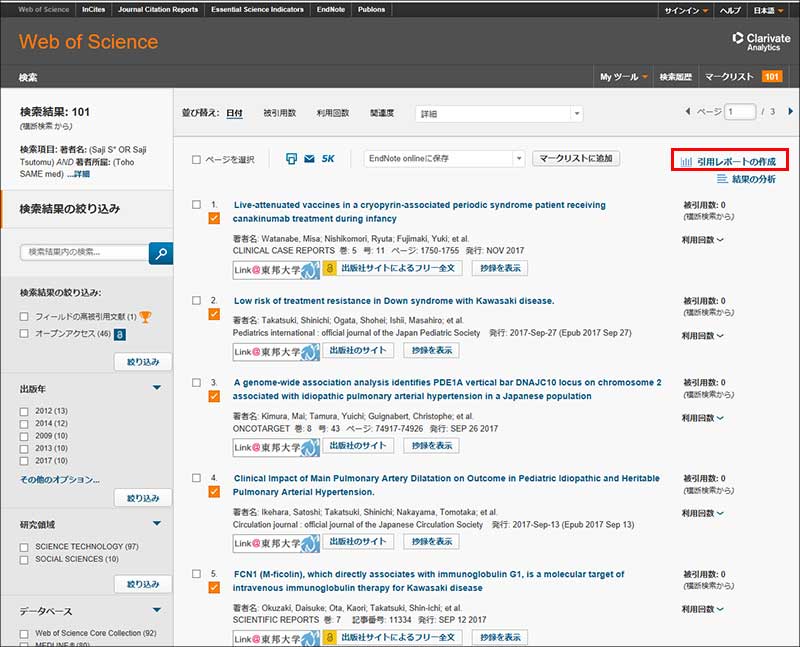Collapse the 出版年 filter section

pyautogui.click(x=157, y=388)
